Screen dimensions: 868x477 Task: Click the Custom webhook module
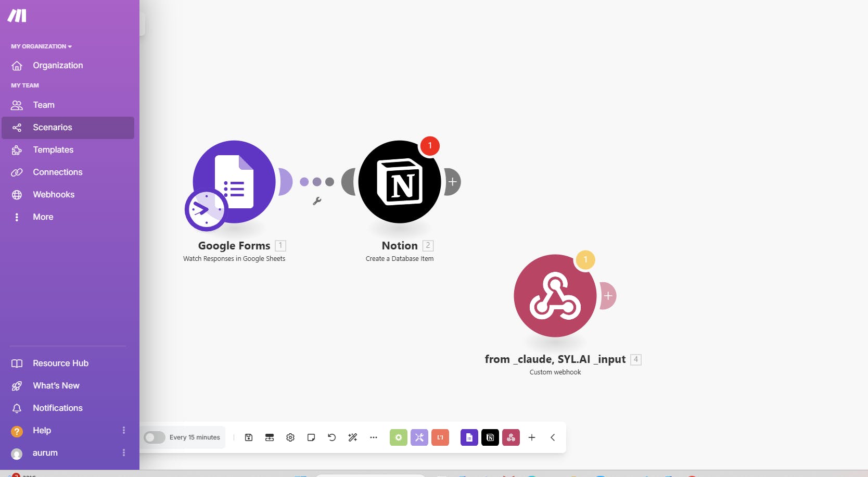pos(555,296)
